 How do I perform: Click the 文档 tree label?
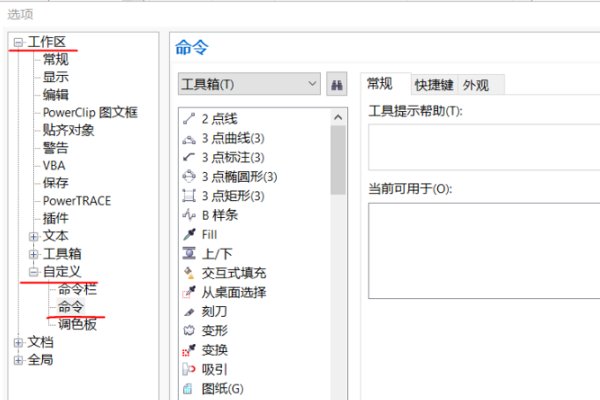pos(40,342)
